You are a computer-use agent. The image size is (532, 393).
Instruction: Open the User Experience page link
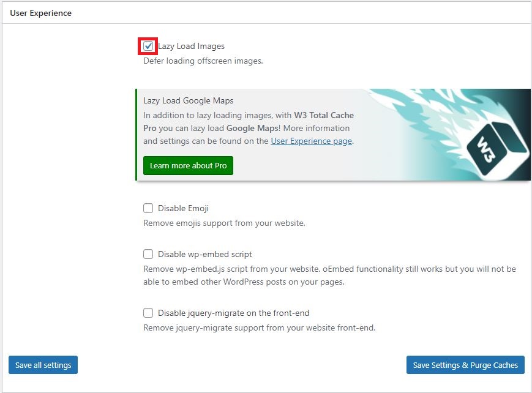311,141
